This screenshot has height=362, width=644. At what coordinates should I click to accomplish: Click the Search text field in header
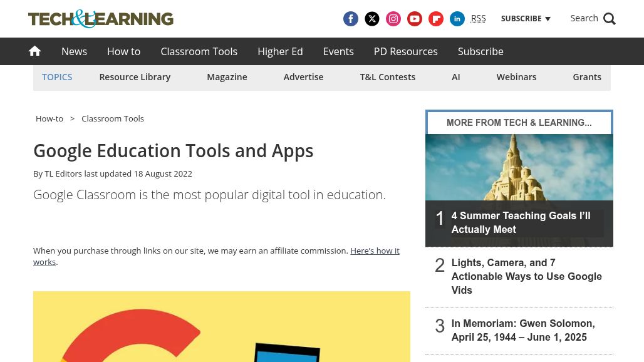pyautogui.click(x=584, y=18)
